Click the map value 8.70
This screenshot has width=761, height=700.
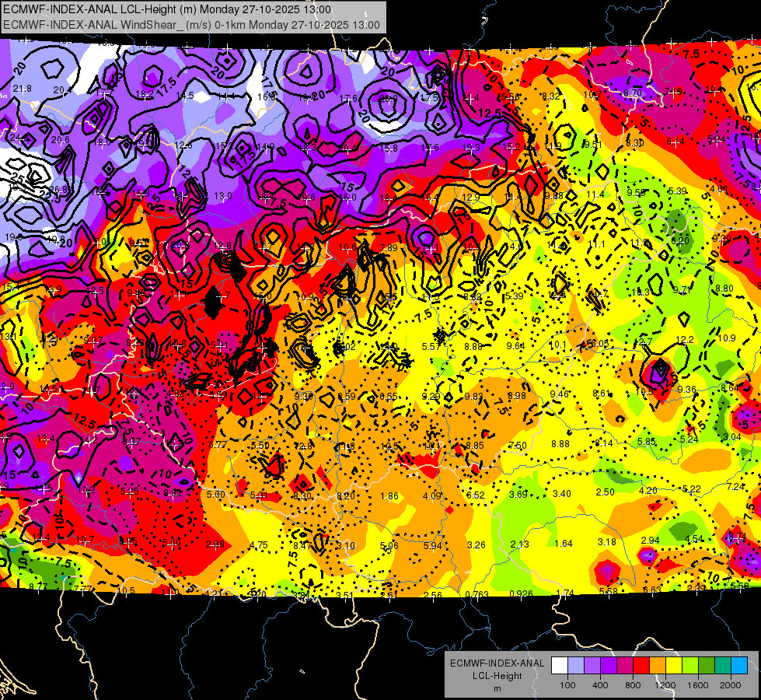[633, 93]
